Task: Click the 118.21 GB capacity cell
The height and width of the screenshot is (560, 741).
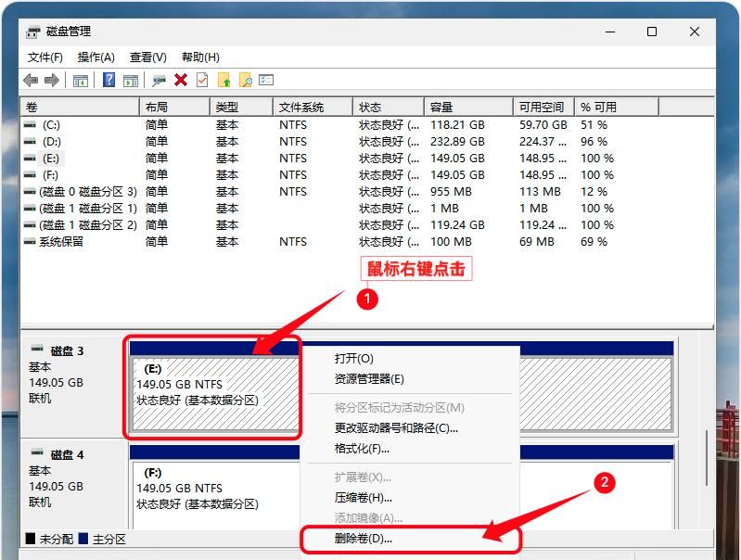Action: [457, 125]
